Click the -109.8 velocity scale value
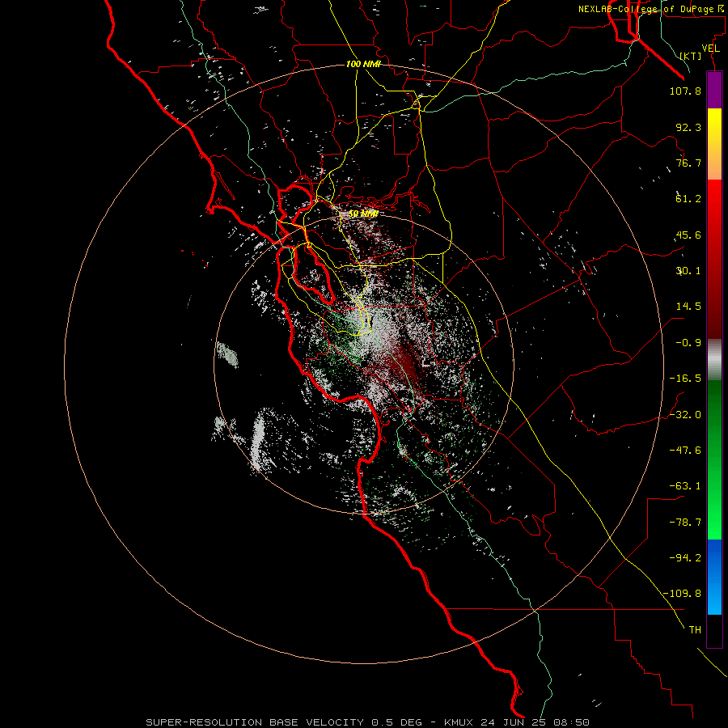The height and width of the screenshot is (728, 728). 682,594
